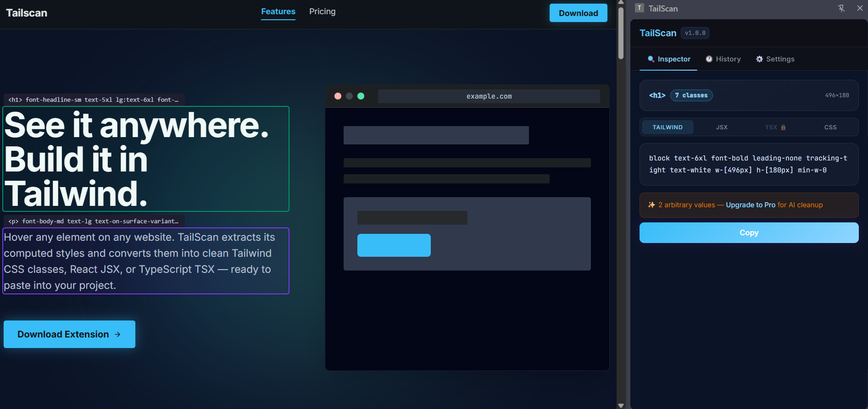Click Upgrade to Pro link
The width and height of the screenshot is (868, 409).
(x=751, y=205)
